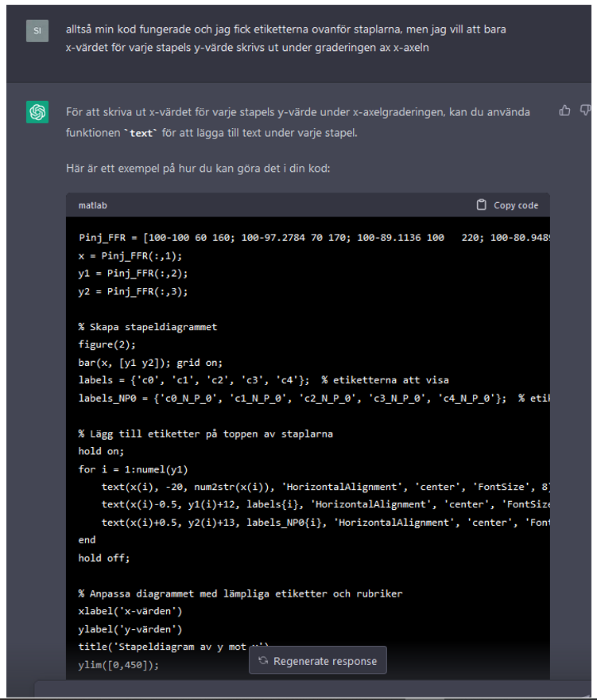Image resolution: width=597 pixels, height=700 pixels.
Task: Click the '% Skapa stapeldiagrammet' comment
Action: tap(147, 326)
